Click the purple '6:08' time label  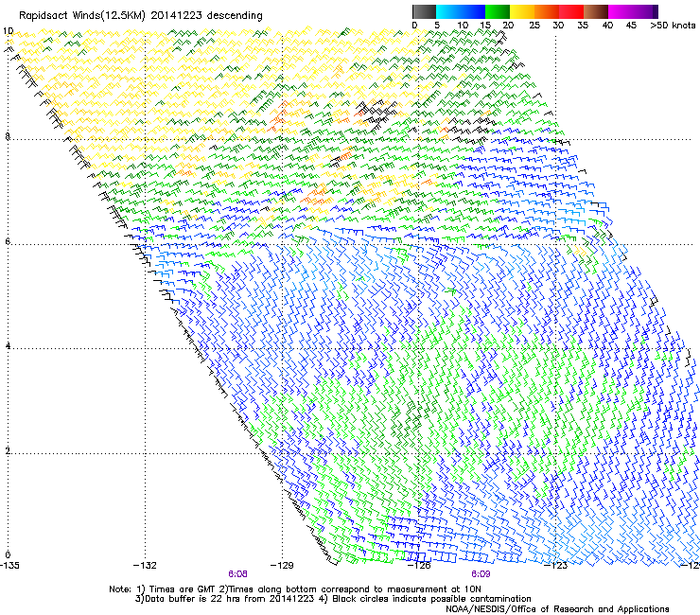pyautogui.click(x=237, y=574)
